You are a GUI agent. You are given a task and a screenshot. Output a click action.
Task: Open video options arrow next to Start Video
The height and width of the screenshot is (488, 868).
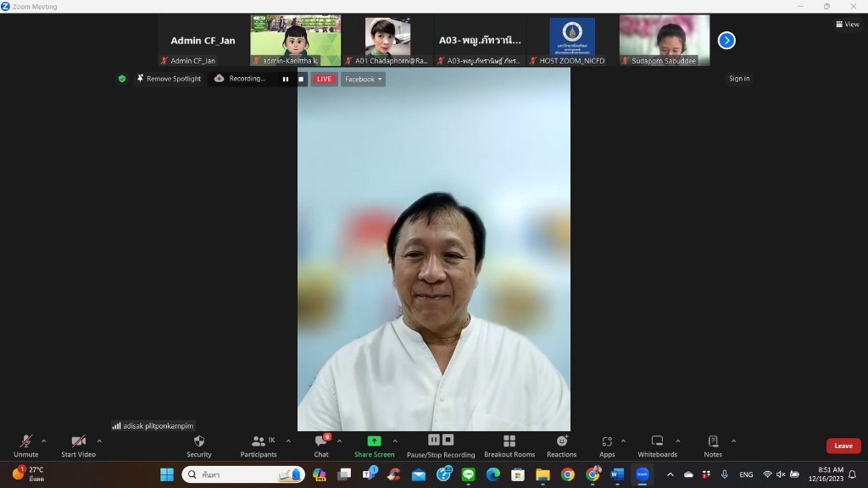99,441
